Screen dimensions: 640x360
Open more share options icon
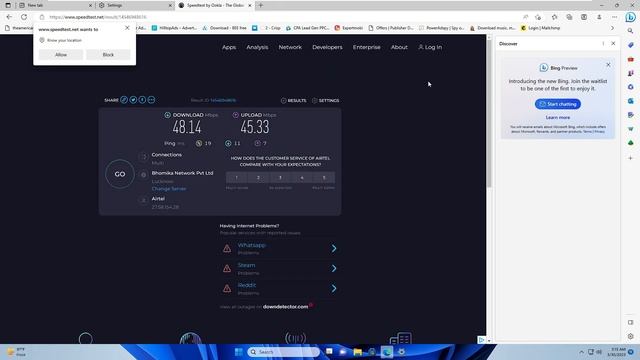(x=151, y=100)
